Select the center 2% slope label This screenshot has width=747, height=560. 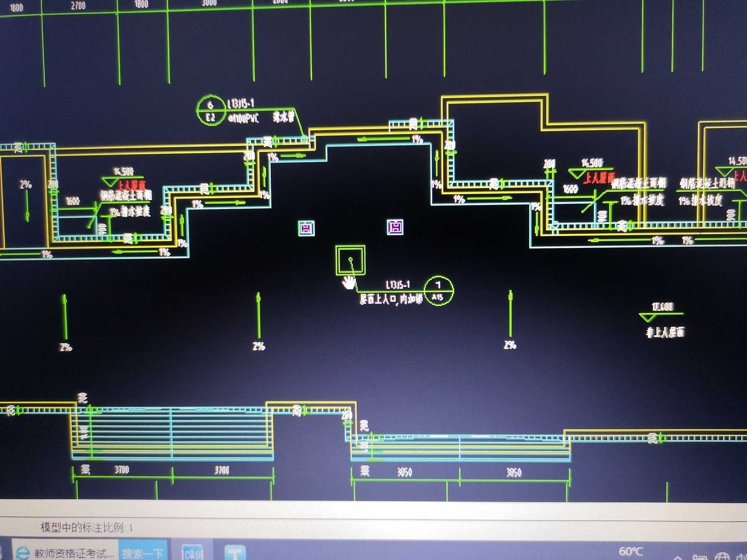pyautogui.click(x=258, y=346)
